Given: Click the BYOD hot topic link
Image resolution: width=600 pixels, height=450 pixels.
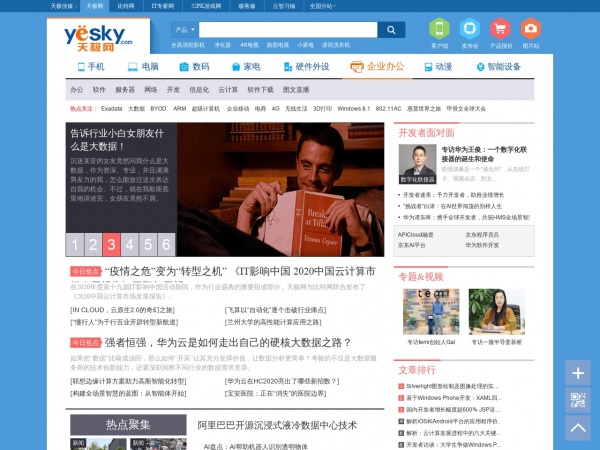Looking at the screenshot, I should pos(158,109).
